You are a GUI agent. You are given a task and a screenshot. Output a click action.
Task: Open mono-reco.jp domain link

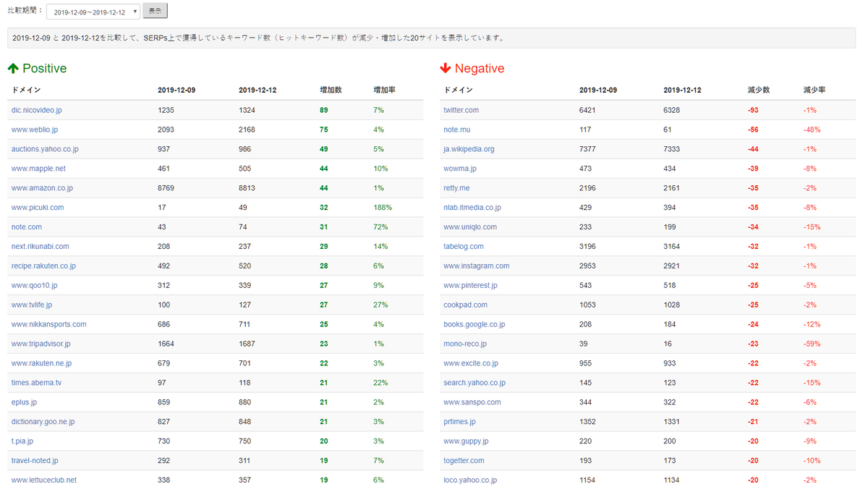465,344
